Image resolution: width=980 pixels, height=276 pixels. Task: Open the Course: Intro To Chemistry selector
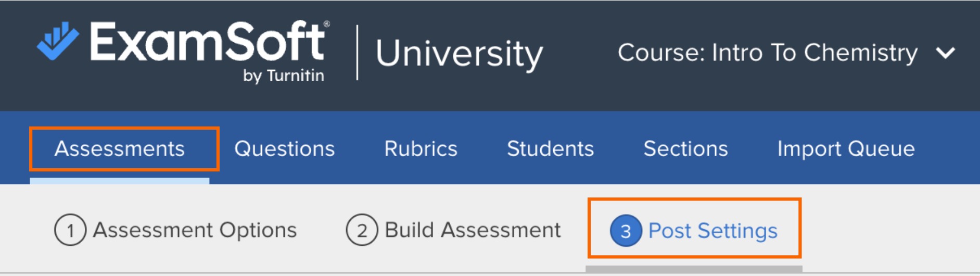coord(767,53)
